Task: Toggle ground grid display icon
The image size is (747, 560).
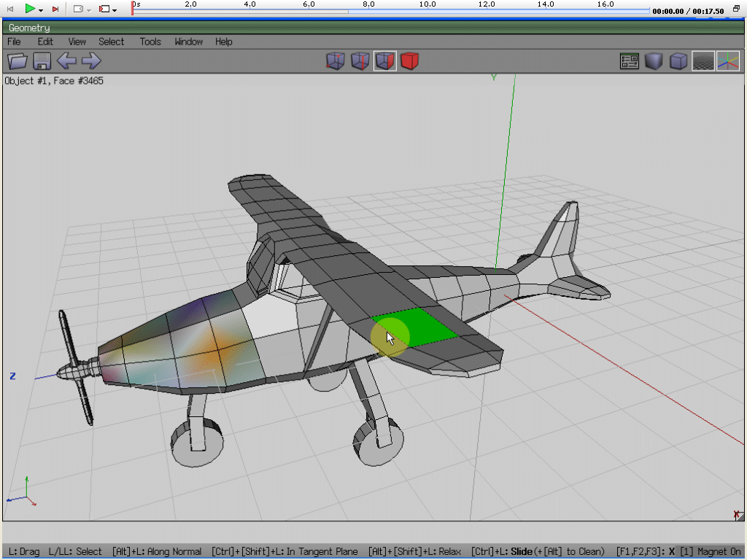Action: pos(703,61)
